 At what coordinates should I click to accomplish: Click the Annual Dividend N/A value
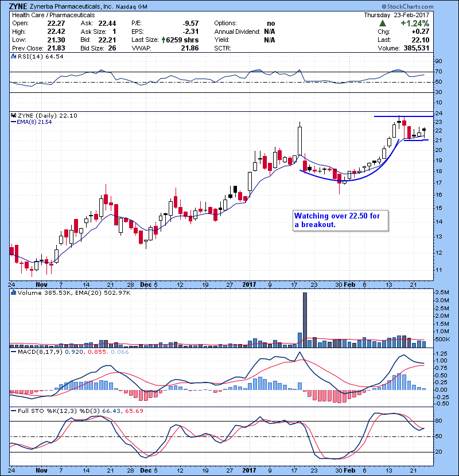270,32
